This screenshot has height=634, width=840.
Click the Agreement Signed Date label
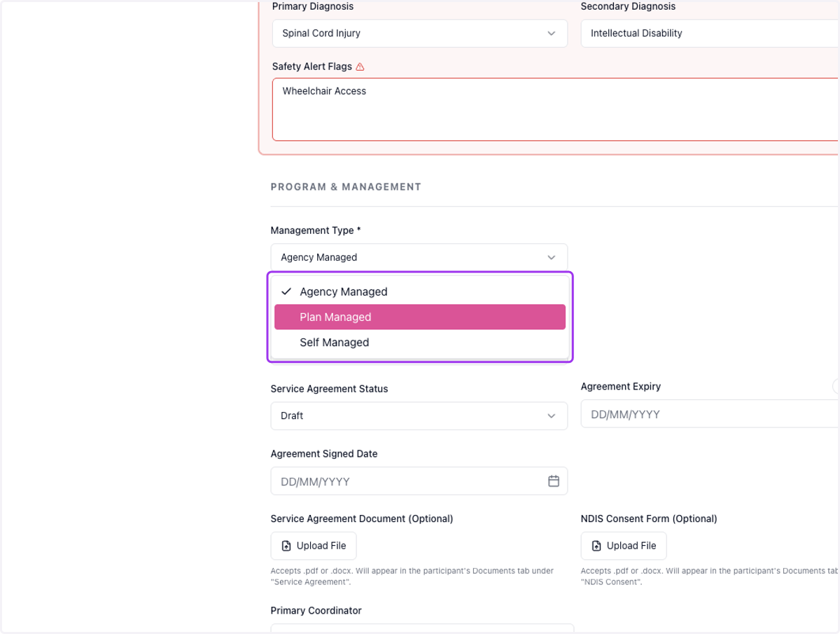tap(324, 454)
